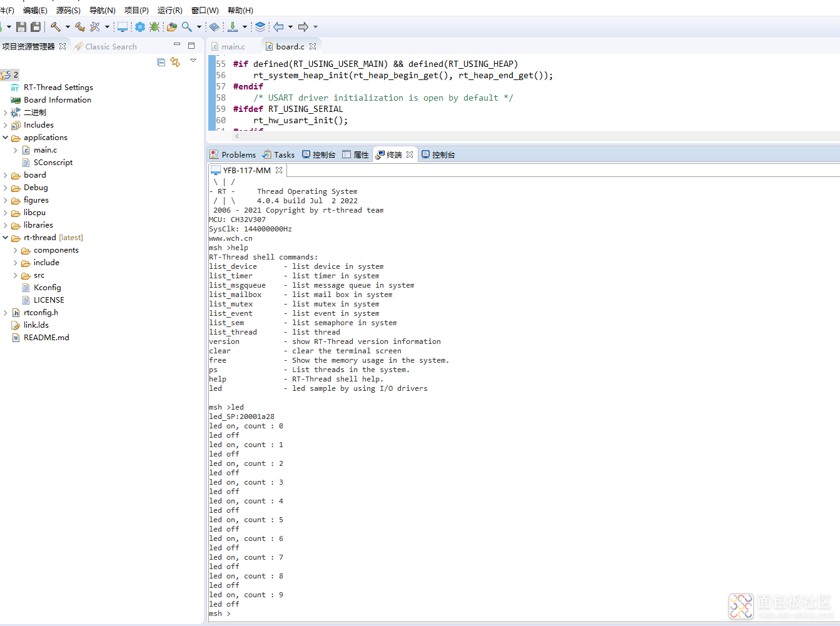Open the download icon dropdown arrow

click(x=245, y=27)
